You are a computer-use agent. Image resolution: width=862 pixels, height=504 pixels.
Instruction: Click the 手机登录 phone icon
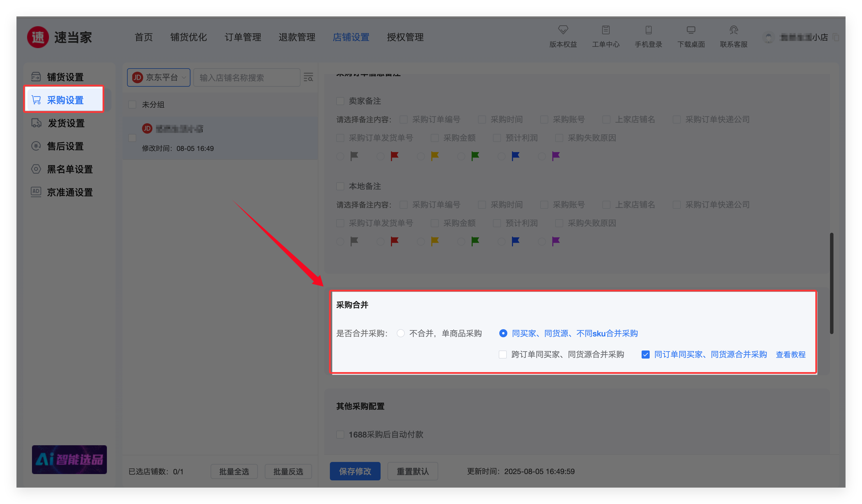pos(648,30)
